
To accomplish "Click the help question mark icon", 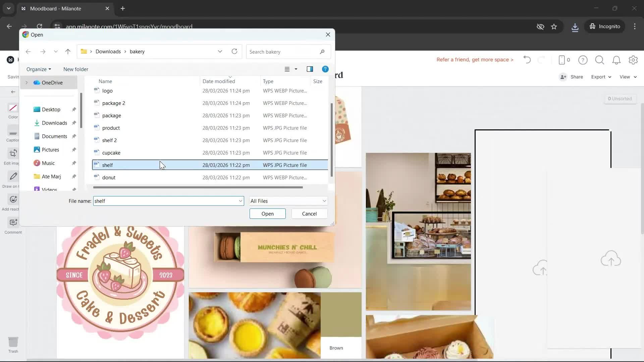I will pos(583,60).
